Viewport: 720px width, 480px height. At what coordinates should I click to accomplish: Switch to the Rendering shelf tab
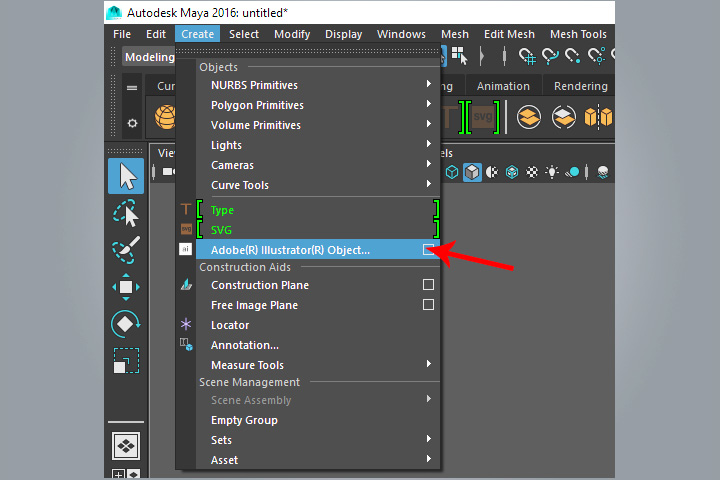580,86
